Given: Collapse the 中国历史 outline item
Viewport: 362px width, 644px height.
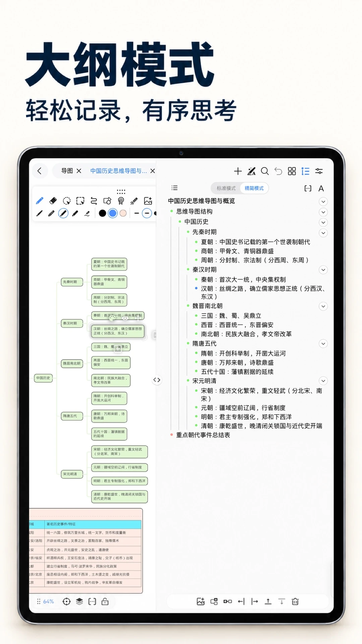Looking at the screenshot, I should (323, 222).
